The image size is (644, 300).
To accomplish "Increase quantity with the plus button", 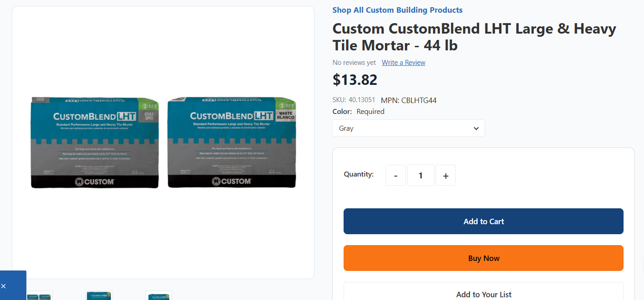I will (x=445, y=175).
